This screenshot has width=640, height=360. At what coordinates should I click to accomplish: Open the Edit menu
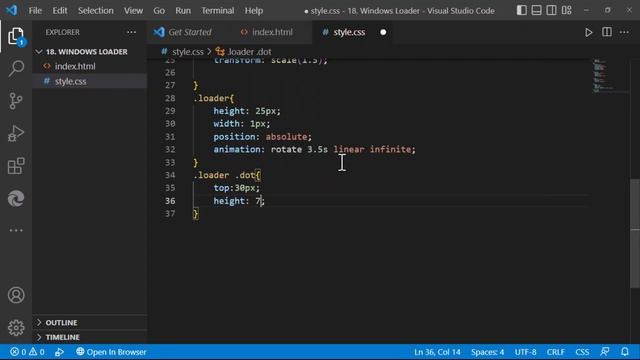click(x=60, y=10)
